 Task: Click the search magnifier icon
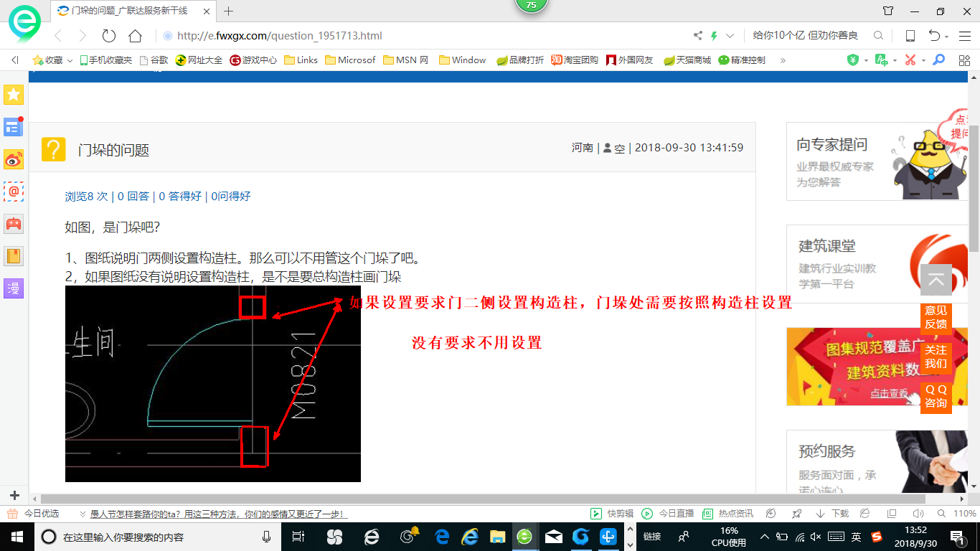(878, 36)
